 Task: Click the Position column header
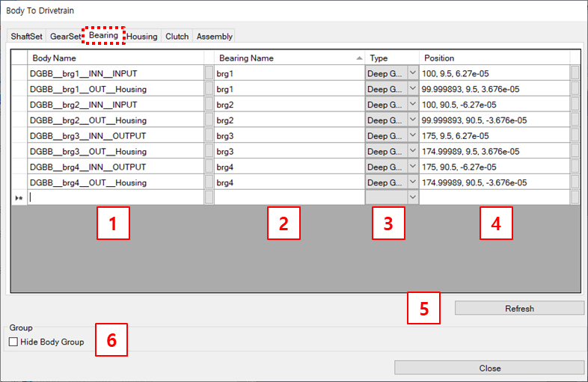pos(494,58)
